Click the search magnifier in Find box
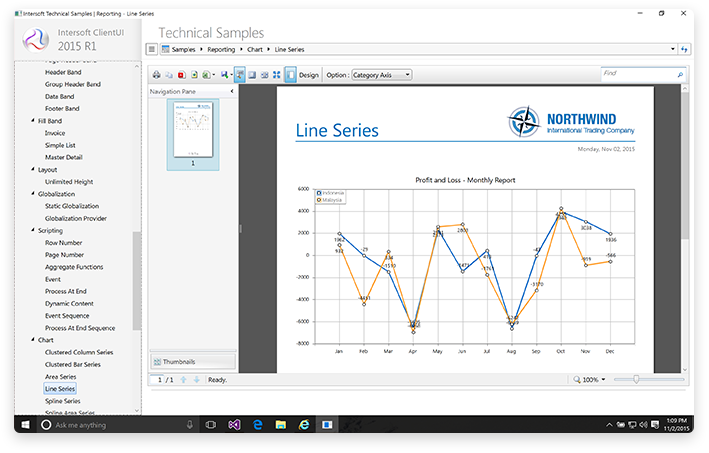This screenshot has width=709, height=453. tap(681, 74)
